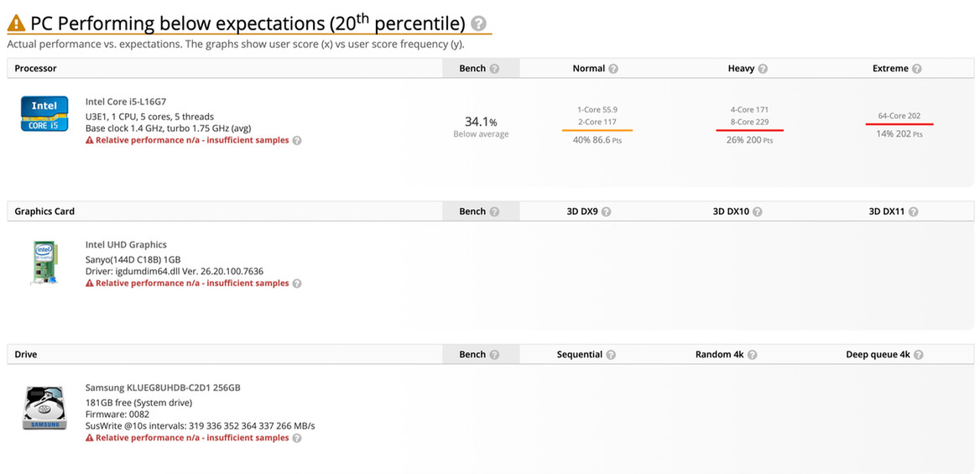Screen dimensions: 980x474
Task: Click the 40% 86.6 Pts result
Action: pyautogui.click(x=597, y=141)
